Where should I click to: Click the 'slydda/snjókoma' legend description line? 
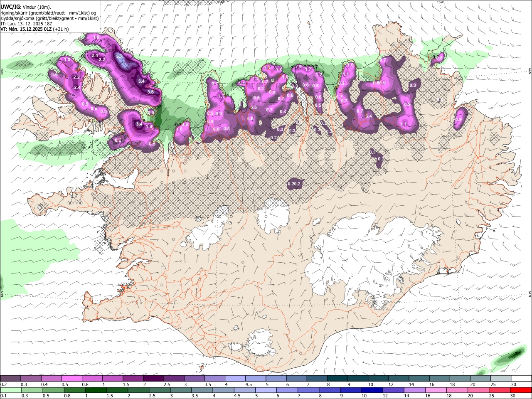(49, 18)
